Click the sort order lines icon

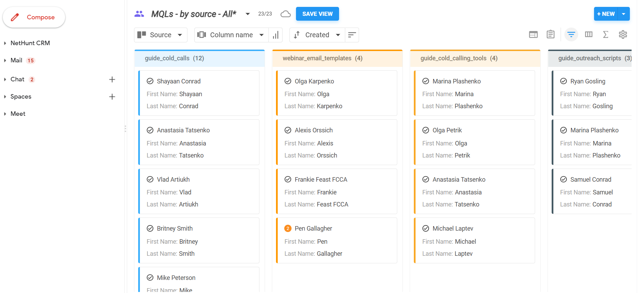(352, 35)
